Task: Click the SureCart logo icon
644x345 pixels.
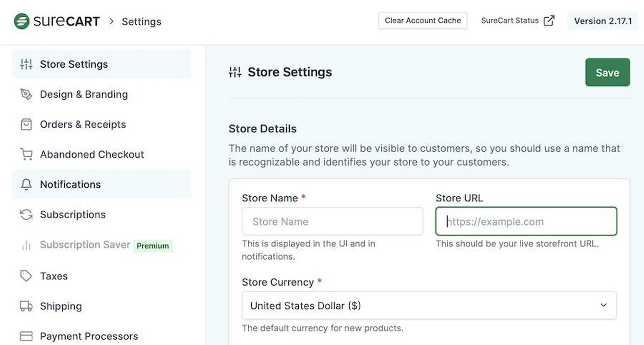Action: (x=22, y=21)
